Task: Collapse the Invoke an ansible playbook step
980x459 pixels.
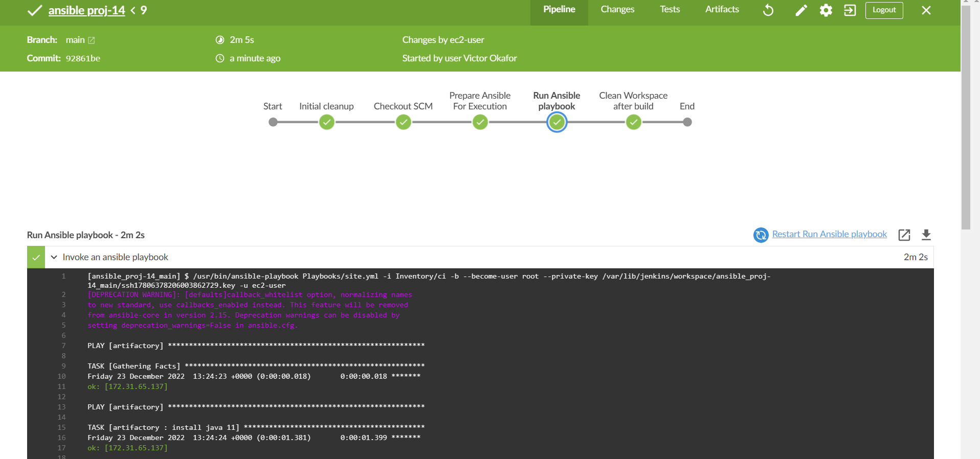Action: [x=54, y=257]
